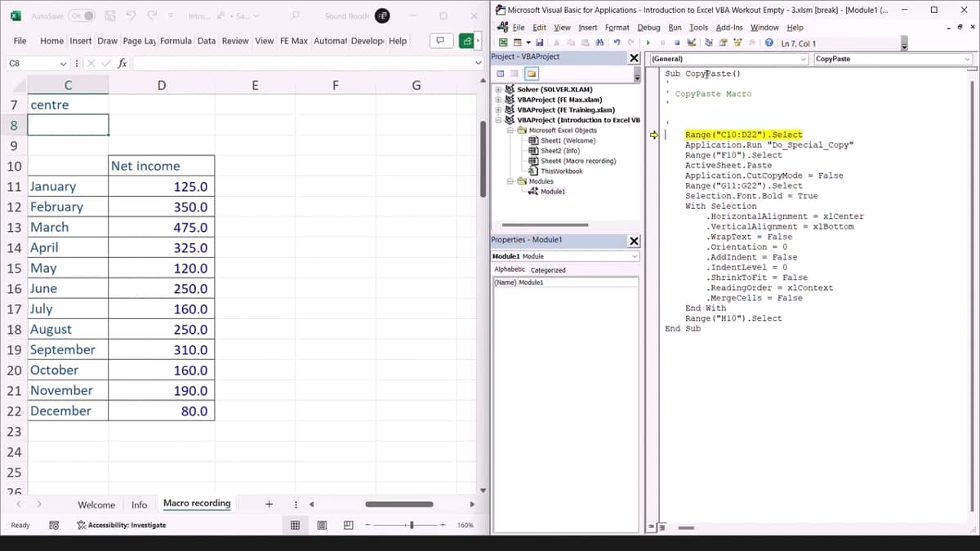Click the blue Help icon in VBA toolbar
The width and height of the screenshot is (980, 551).
pyautogui.click(x=769, y=43)
